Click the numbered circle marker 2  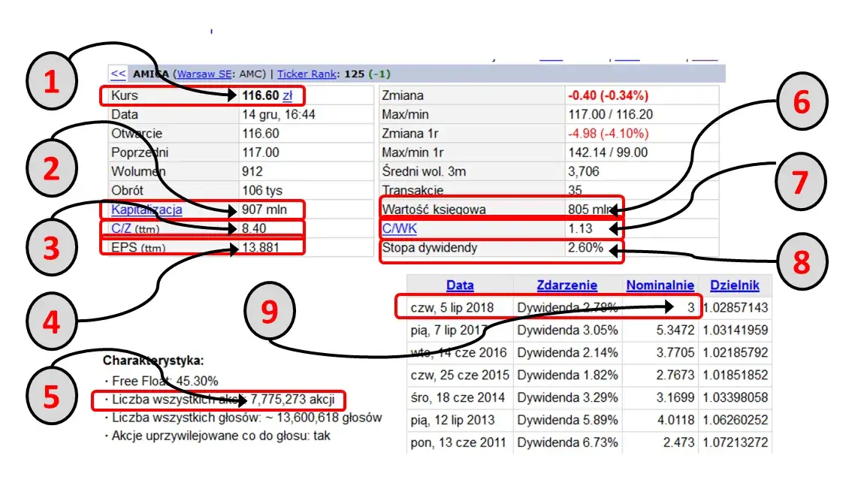click(x=51, y=167)
